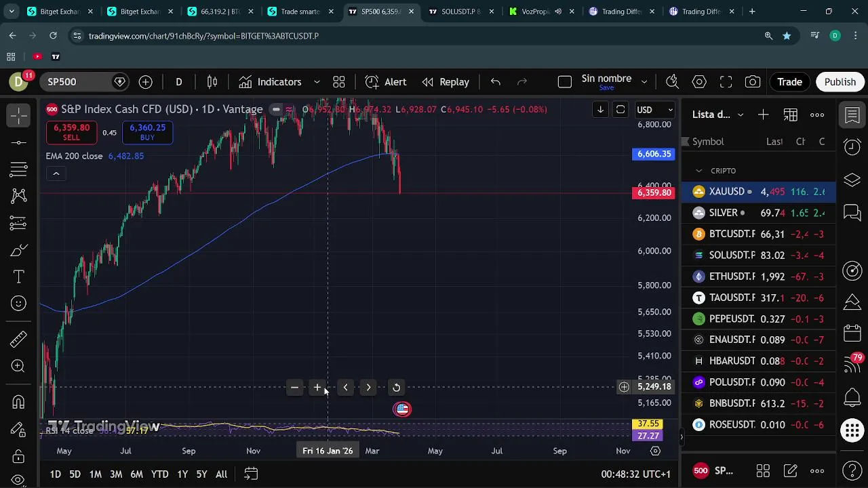Collapse the chart legend indicators
868x488 pixels.
coord(56,174)
